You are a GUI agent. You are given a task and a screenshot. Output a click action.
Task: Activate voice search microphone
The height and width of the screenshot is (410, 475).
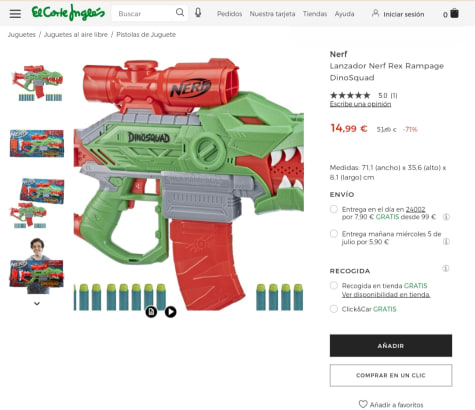(198, 13)
